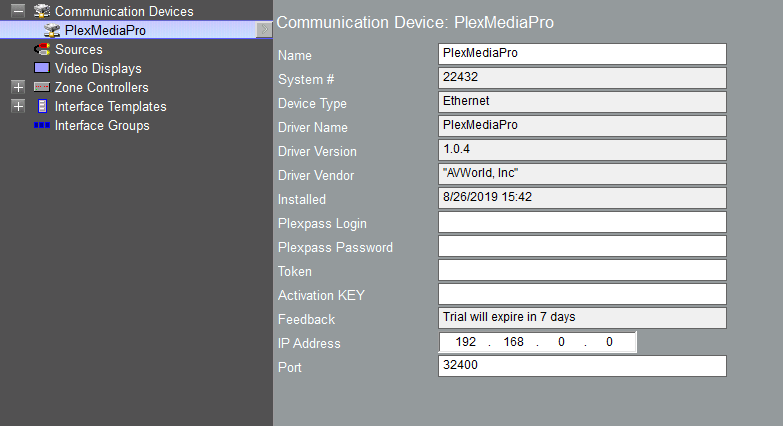
Task: Click the 'Name' label
Action: pos(295,55)
